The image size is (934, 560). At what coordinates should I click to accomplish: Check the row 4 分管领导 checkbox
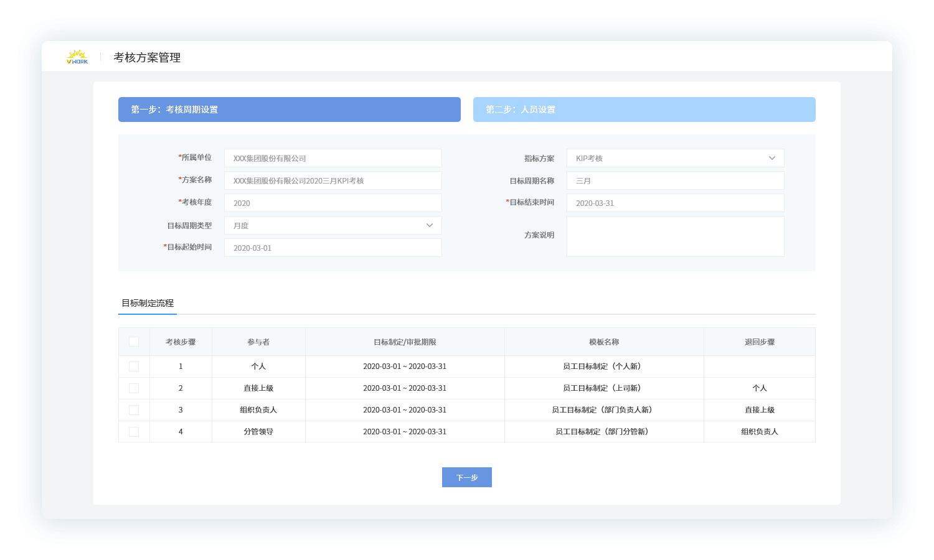[x=134, y=432]
